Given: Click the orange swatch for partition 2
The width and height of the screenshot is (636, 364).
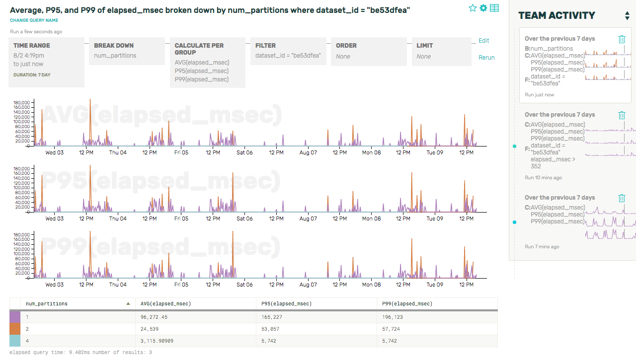Looking at the screenshot, I should 15,329.
